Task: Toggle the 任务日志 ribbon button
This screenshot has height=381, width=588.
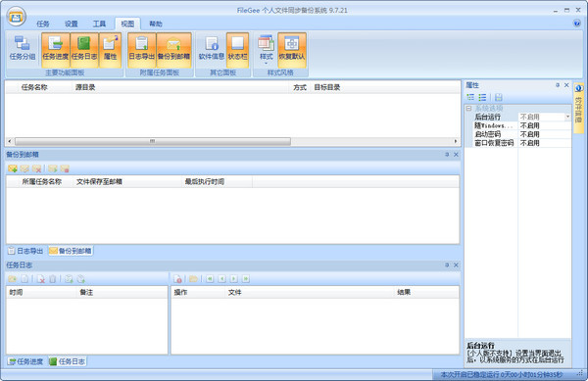Action: click(84, 49)
